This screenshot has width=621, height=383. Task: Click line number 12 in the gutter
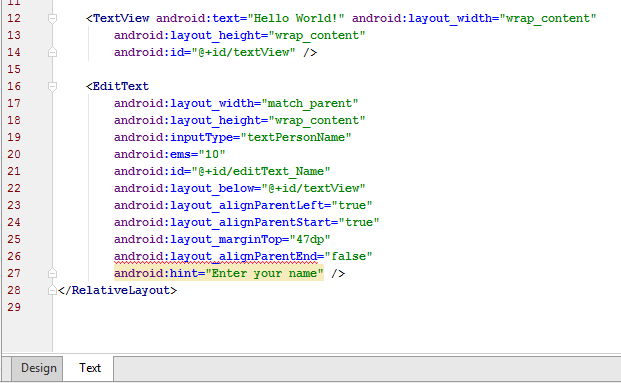point(14,18)
